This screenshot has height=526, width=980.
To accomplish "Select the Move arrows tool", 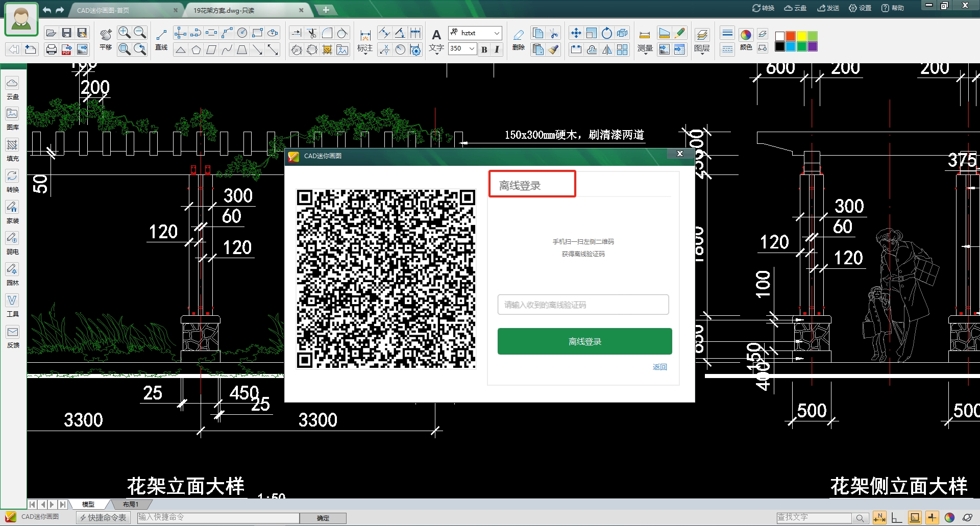I will point(576,33).
